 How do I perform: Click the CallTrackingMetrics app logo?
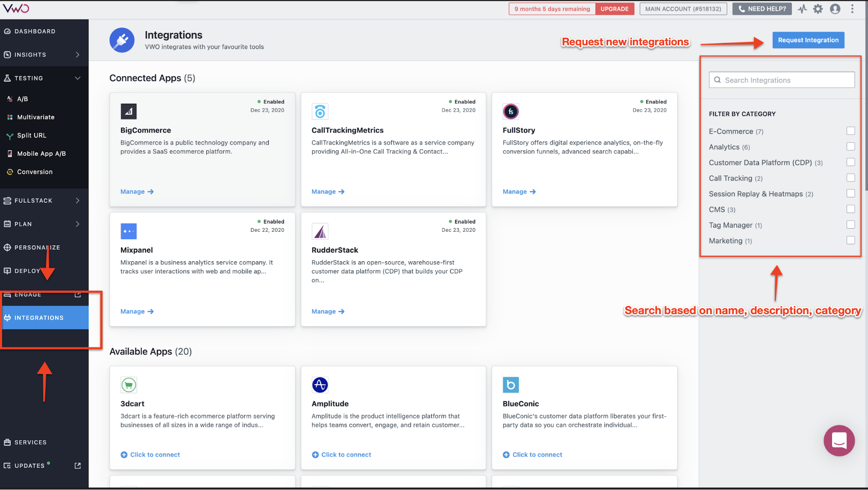(320, 112)
